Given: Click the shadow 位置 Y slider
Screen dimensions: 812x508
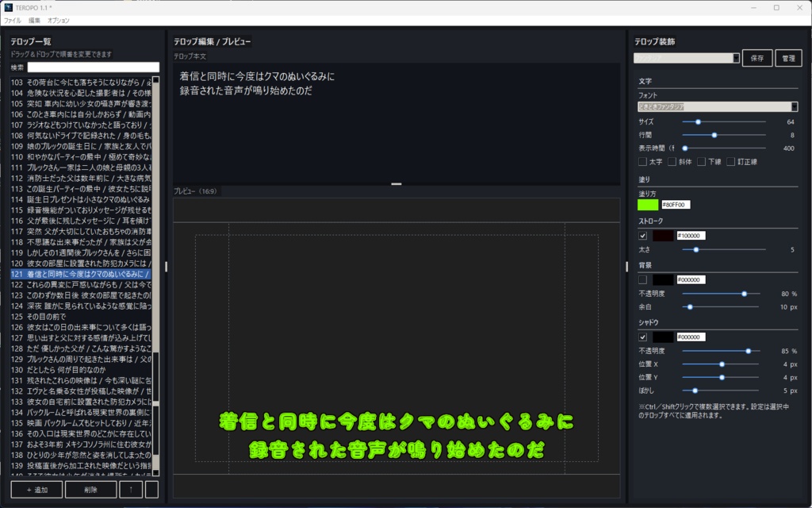Looking at the screenshot, I should (721, 378).
